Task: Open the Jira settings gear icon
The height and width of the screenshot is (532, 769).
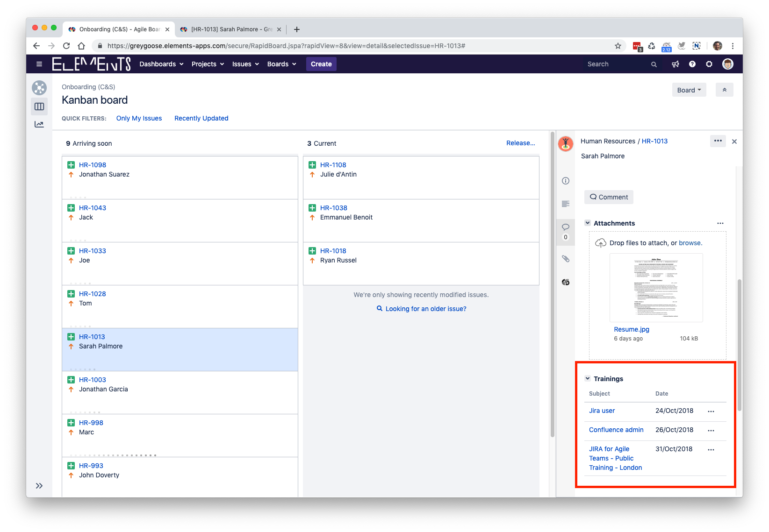Action: point(709,64)
